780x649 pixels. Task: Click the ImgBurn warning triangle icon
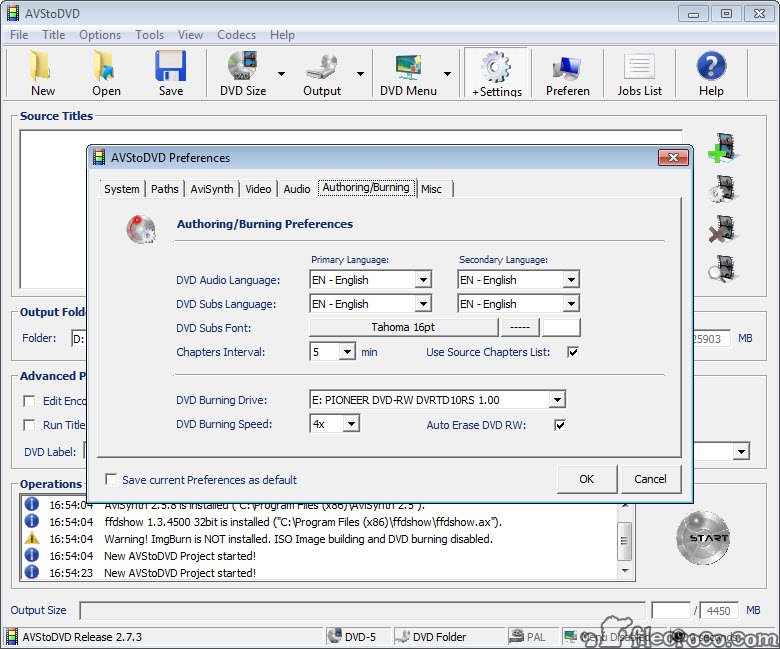coord(32,539)
